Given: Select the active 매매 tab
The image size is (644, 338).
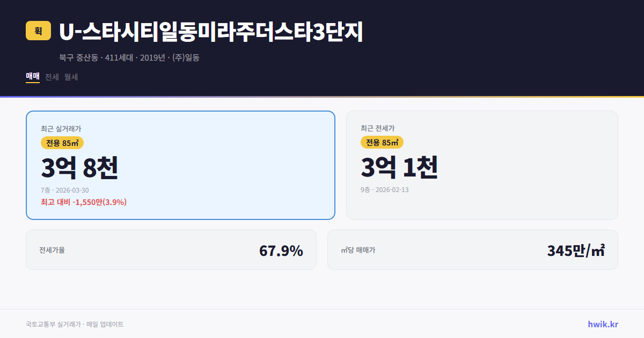Looking at the screenshot, I should pos(31,77).
